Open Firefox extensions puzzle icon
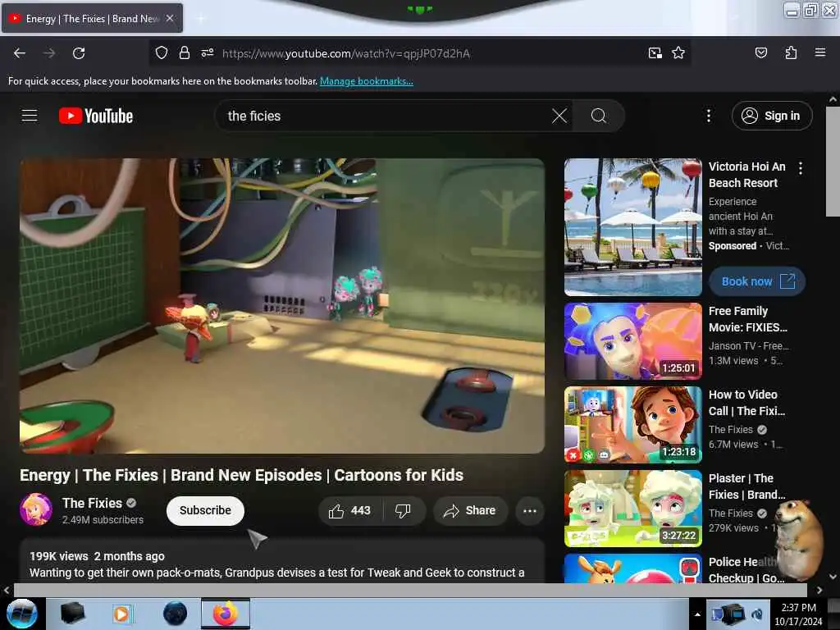Image resolution: width=840 pixels, height=630 pixels. click(791, 52)
